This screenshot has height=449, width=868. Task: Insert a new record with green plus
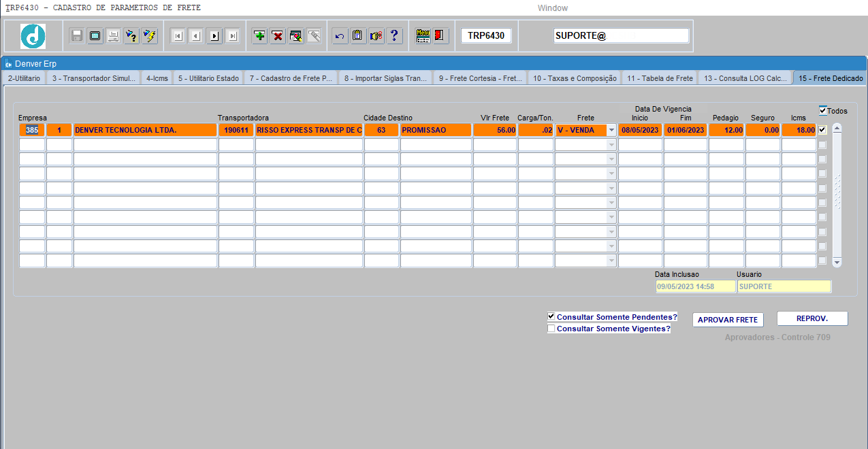[x=259, y=36]
